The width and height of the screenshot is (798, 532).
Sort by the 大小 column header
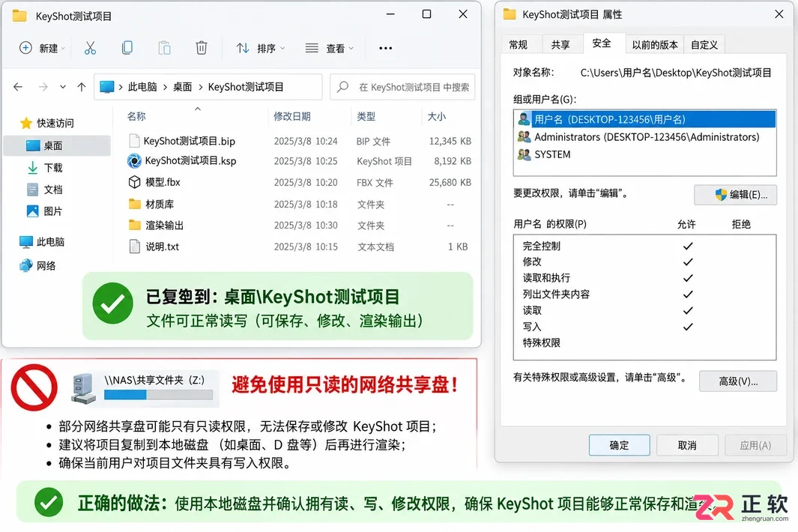click(437, 117)
